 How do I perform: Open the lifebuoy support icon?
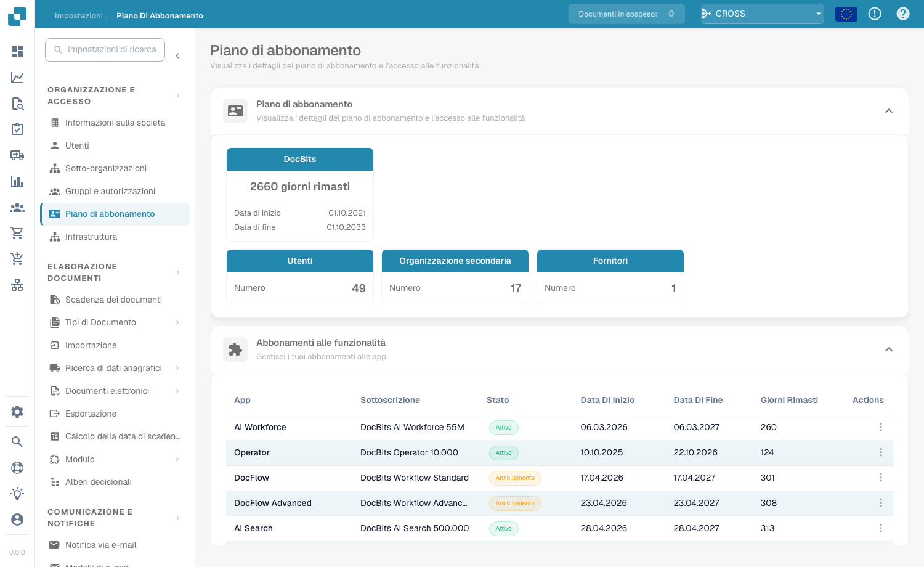[x=17, y=468]
